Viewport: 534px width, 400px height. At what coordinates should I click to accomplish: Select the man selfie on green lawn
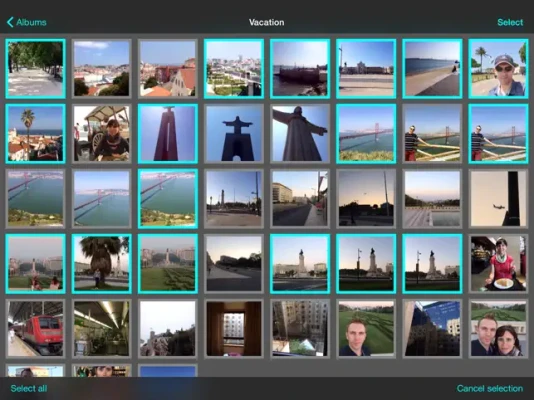click(x=366, y=329)
